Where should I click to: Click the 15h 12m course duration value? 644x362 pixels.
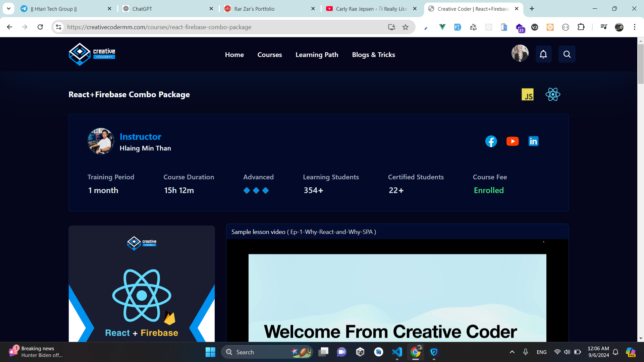179,190
